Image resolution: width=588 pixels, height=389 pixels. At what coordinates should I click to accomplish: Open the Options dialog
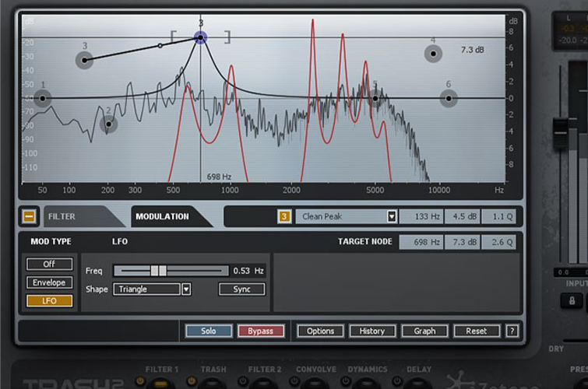point(320,331)
